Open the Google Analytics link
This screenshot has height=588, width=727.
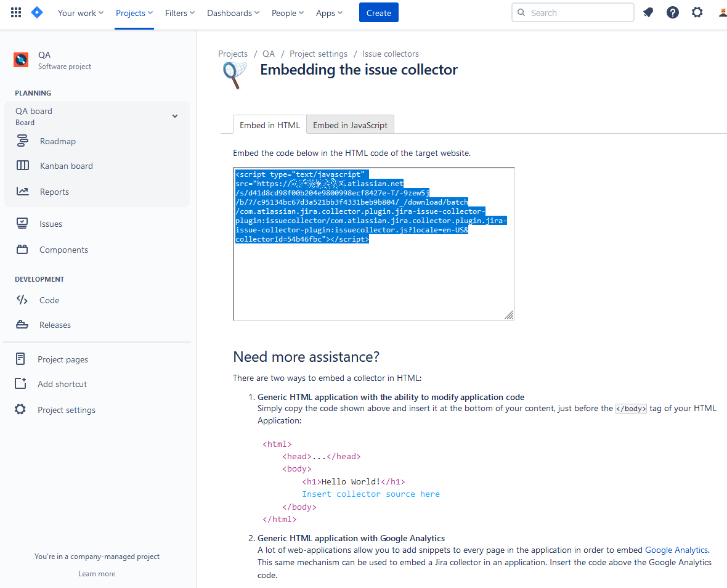(x=676, y=550)
